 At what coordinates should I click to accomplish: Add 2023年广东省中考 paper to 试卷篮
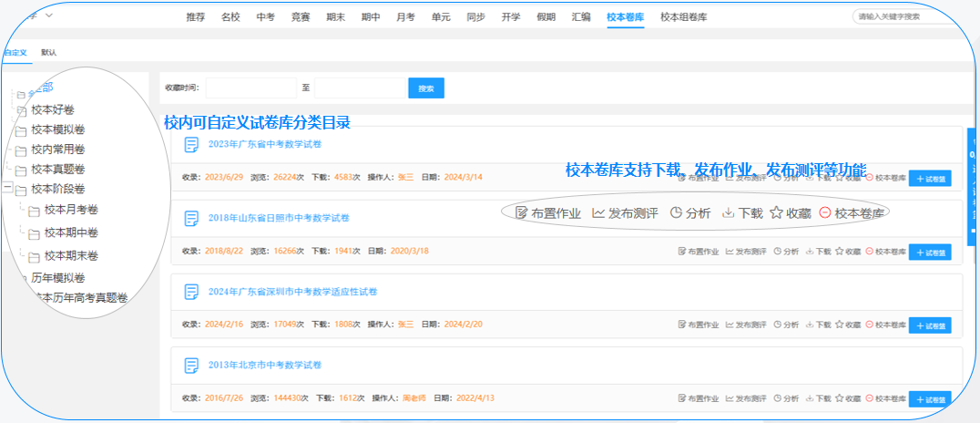pyautogui.click(x=930, y=178)
